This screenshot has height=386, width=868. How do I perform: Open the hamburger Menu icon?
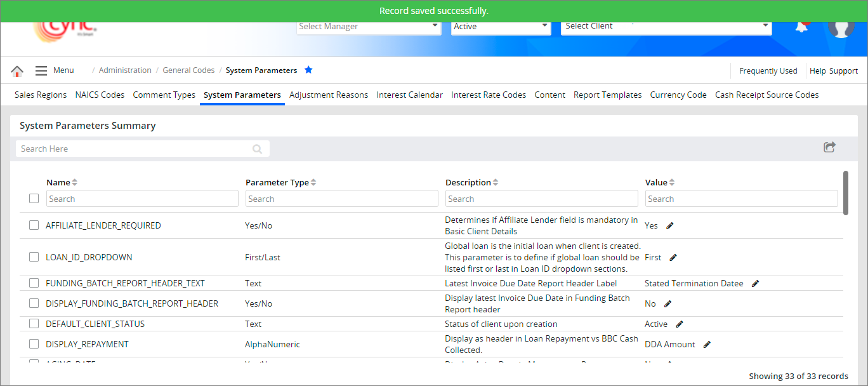[41, 70]
